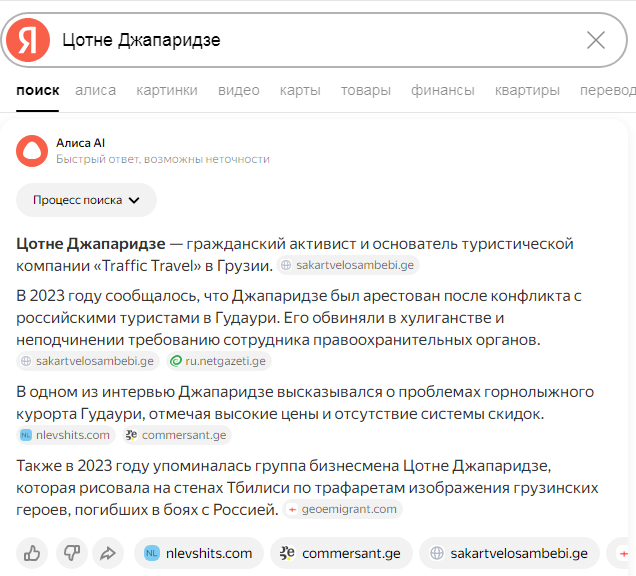
Task: Click the bold Цотне Джапаридзе heading text
Action: point(91,244)
